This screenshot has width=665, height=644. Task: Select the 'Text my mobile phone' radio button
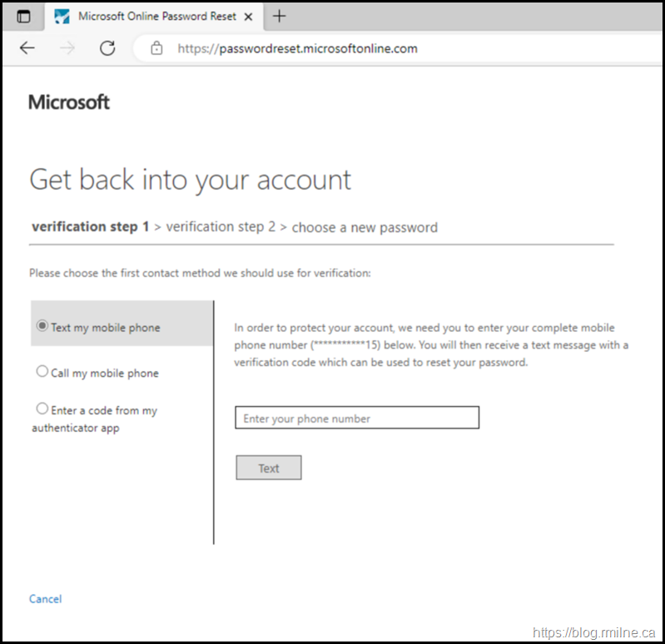tap(42, 326)
